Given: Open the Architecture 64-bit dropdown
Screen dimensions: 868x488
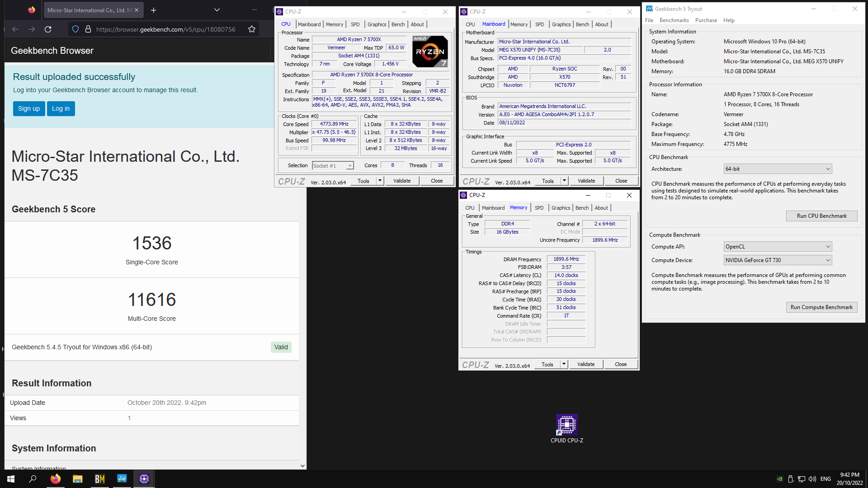Looking at the screenshot, I should pos(778,169).
